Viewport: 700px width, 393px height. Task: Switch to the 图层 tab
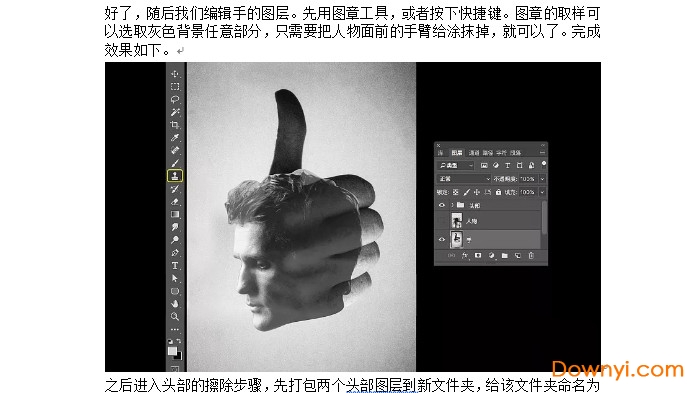click(x=457, y=152)
